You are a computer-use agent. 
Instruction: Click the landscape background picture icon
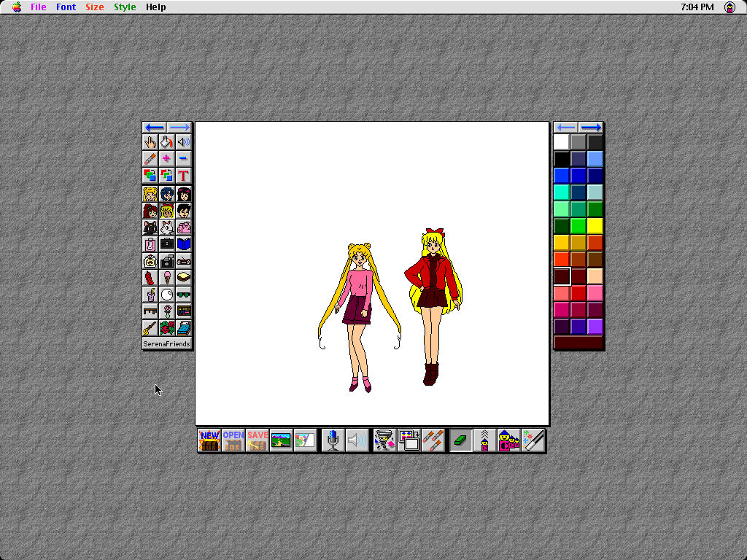[x=281, y=440]
